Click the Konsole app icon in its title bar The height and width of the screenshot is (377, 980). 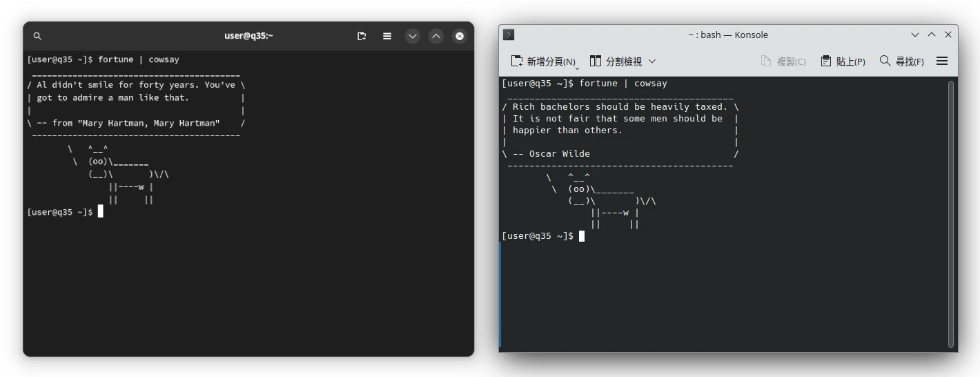tap(509, 35)
